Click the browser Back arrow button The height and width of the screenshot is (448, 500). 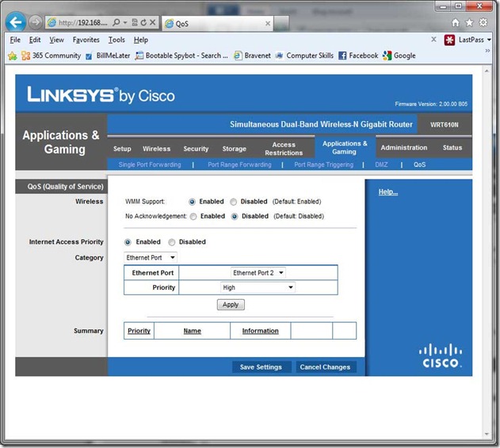[15, 22]
